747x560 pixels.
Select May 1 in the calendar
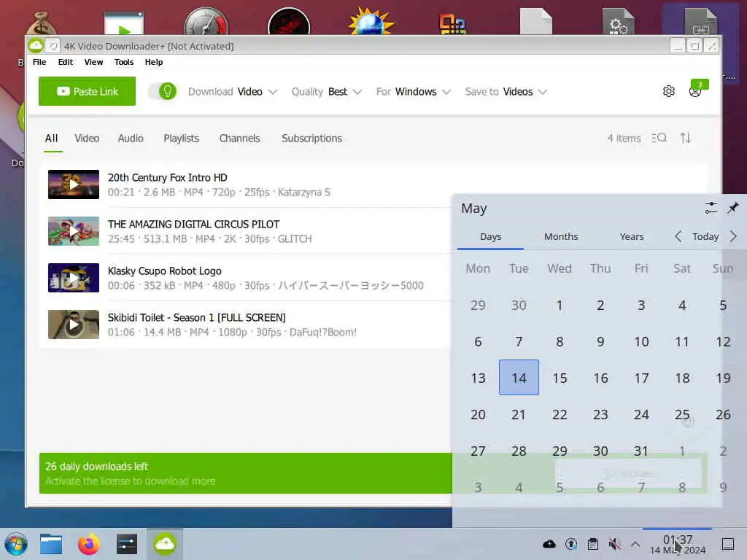560,305
